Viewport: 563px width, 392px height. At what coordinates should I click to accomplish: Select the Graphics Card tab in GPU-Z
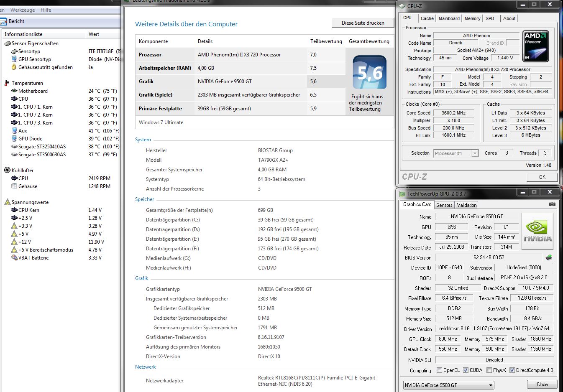(417, 204)
